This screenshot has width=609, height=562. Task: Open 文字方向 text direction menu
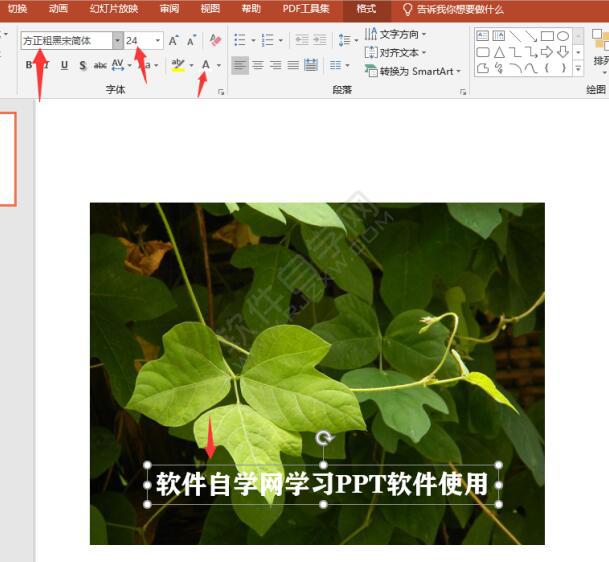click(395, 34)
